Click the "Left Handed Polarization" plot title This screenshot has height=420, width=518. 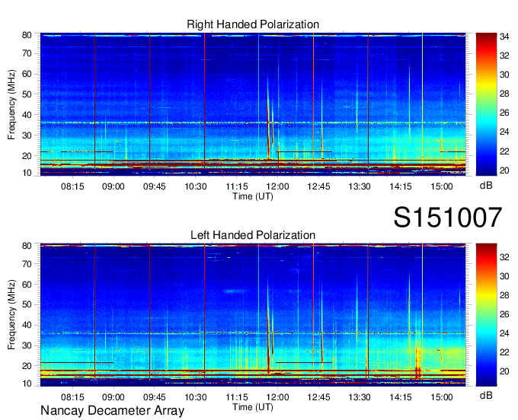coord(253,235)
